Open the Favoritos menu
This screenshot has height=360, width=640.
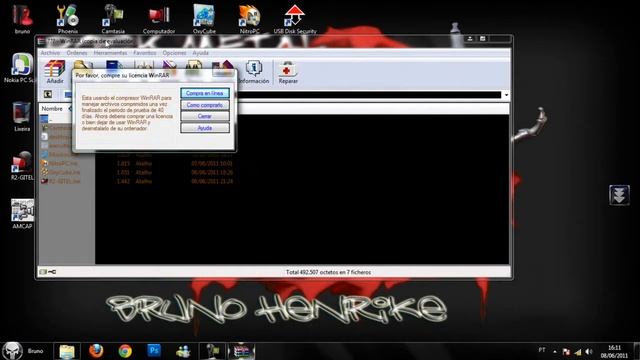(144, 53)
